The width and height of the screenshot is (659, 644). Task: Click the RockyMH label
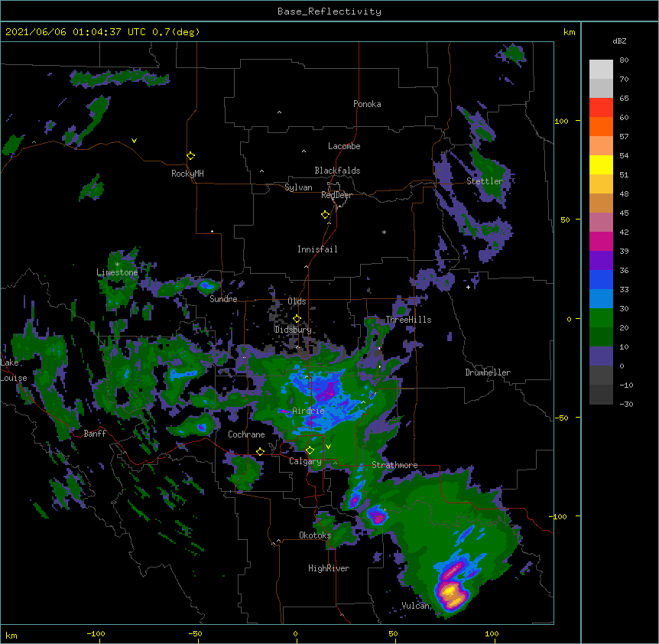tap(187, 173)
